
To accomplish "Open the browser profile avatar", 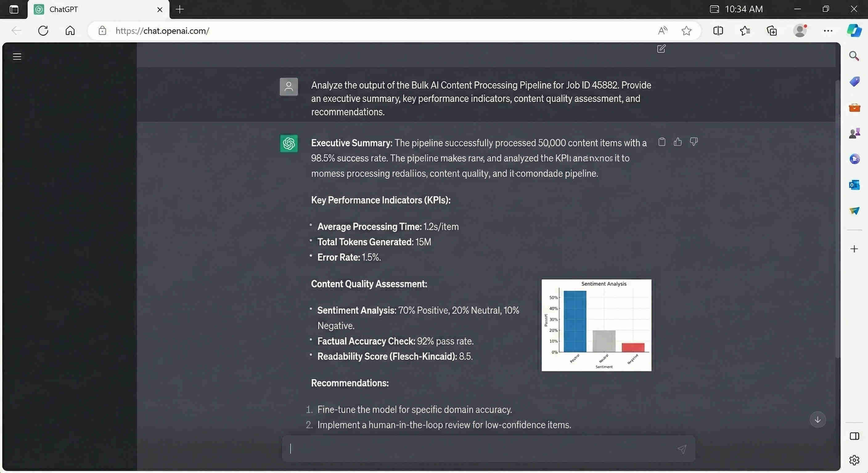I will [800, 30].
